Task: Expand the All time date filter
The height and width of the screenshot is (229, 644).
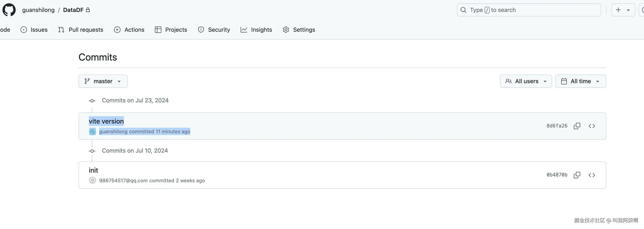Action: [x=581, y=81]
